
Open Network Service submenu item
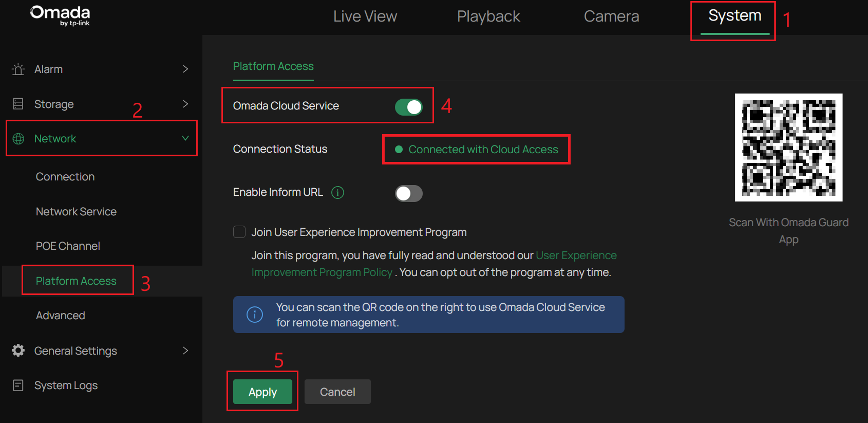[76, 211]
